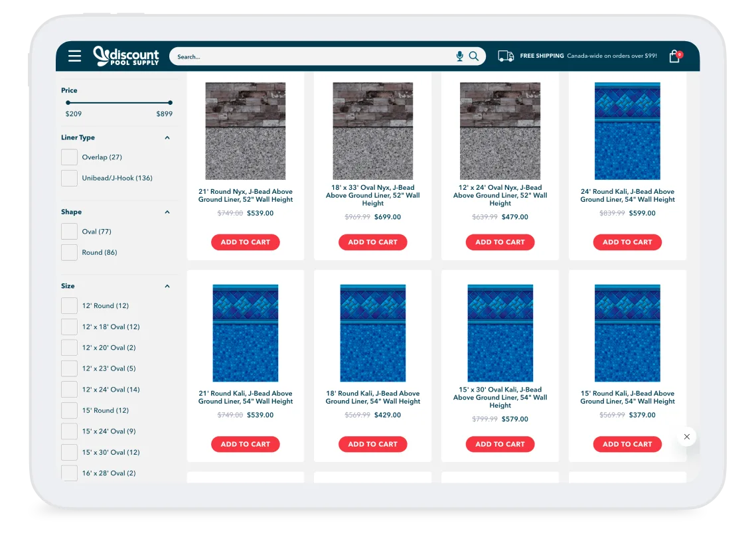
Task: Click the free shipping truck icon
Action: click(x=505, y=56)
